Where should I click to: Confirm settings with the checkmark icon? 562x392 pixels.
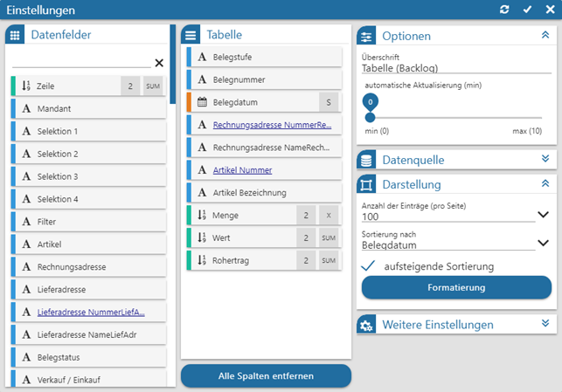click(x=527, y=9)
